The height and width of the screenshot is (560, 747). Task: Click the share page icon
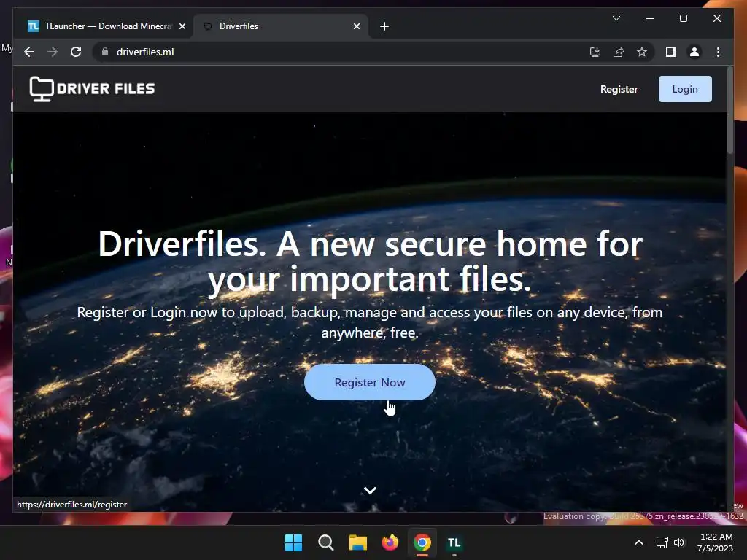[619, 52]
